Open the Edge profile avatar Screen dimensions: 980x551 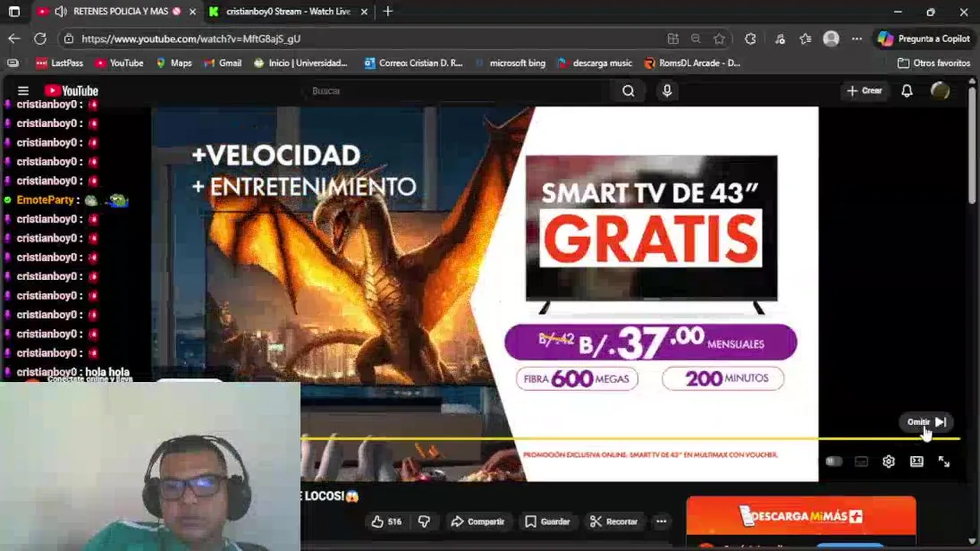pyautogui.click(x=831, y=38)
